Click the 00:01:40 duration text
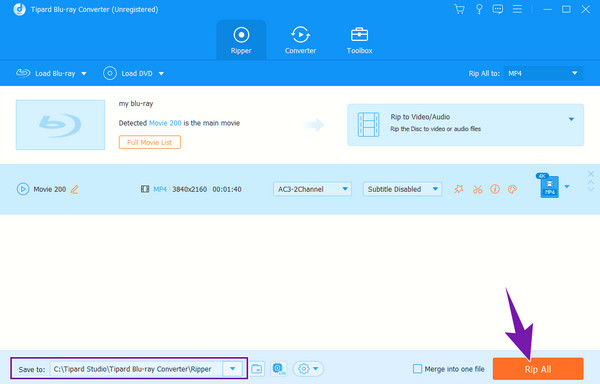The width and height of the screenshot is (600, 384). pos(227,189)
